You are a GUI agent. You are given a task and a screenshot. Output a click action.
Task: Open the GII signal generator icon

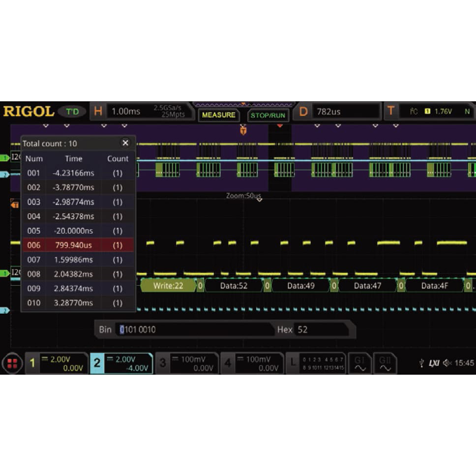point(385,363)
